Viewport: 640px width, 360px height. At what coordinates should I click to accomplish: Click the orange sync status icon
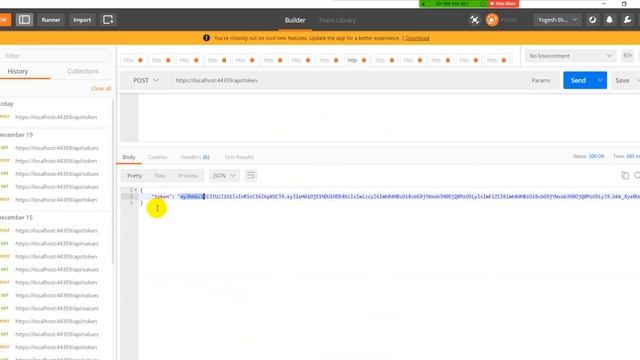click(x=492, y=20)
